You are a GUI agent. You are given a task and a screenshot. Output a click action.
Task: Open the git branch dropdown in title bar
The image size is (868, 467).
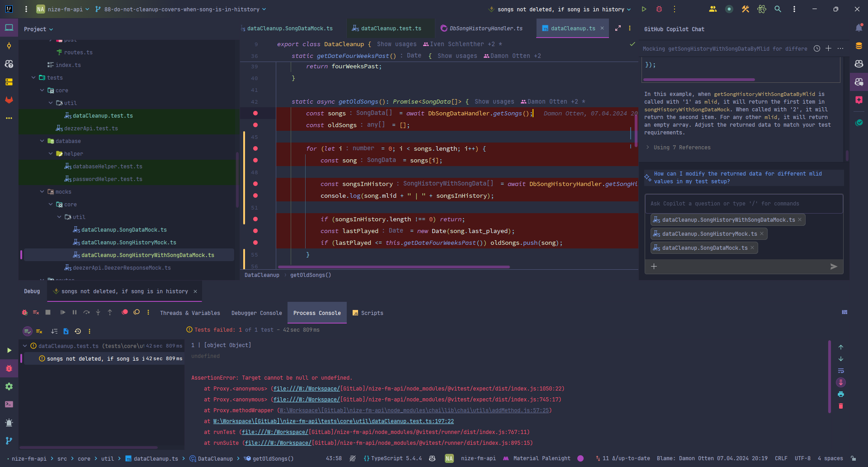(x=181, y=9)
